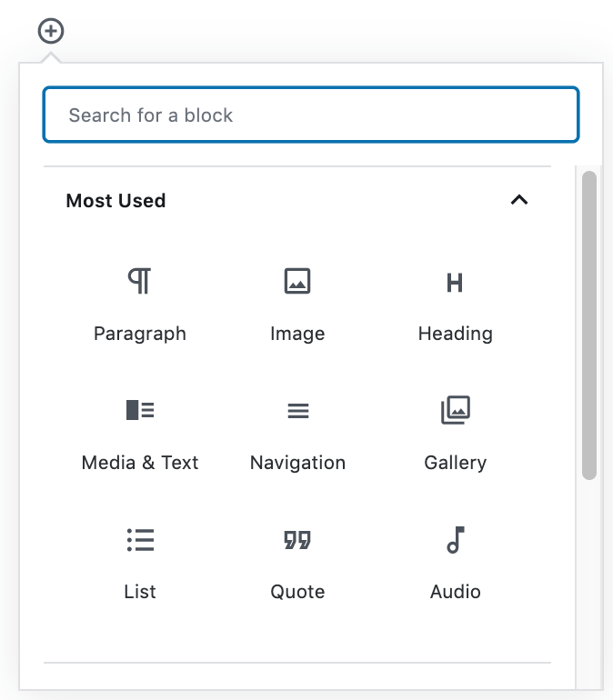Add the Quote block icon

(297, 541)
